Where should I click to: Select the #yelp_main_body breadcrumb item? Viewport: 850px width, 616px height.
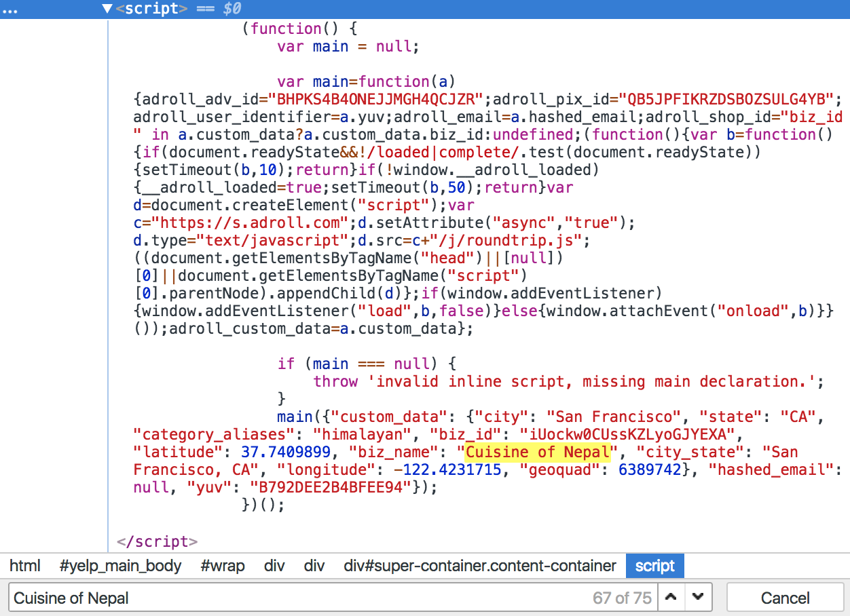click(x=121, y=565)
